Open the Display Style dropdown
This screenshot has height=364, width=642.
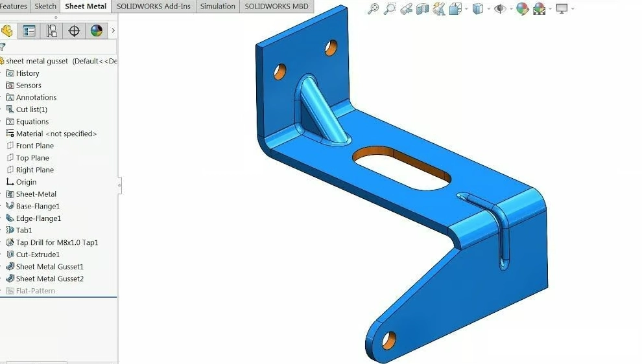click(479, 9)
